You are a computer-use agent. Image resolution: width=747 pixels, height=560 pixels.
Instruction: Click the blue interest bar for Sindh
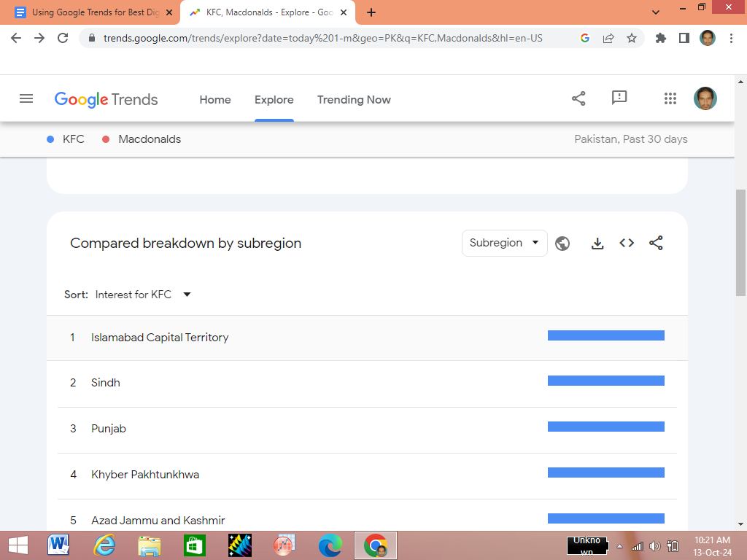coord(606,381)
